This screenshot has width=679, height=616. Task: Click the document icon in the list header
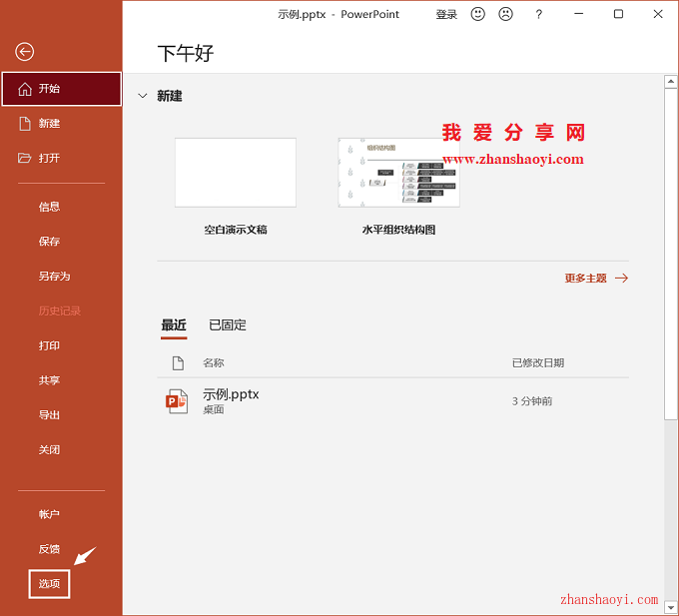[x=178, y=362]
